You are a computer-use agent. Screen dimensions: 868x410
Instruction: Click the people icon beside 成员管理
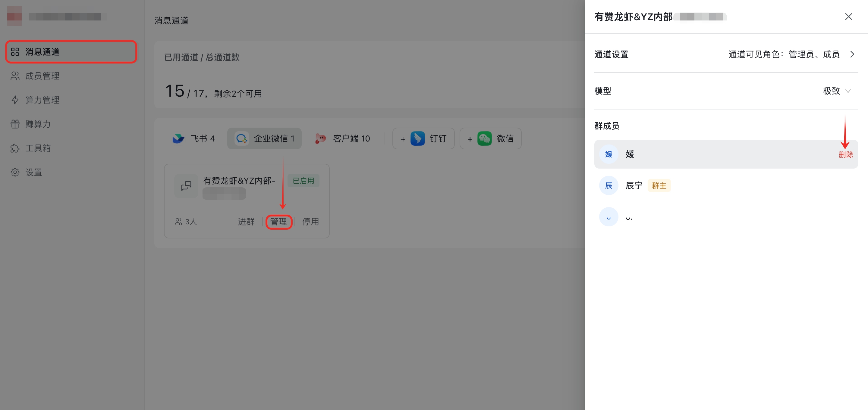tap(15, 76)
